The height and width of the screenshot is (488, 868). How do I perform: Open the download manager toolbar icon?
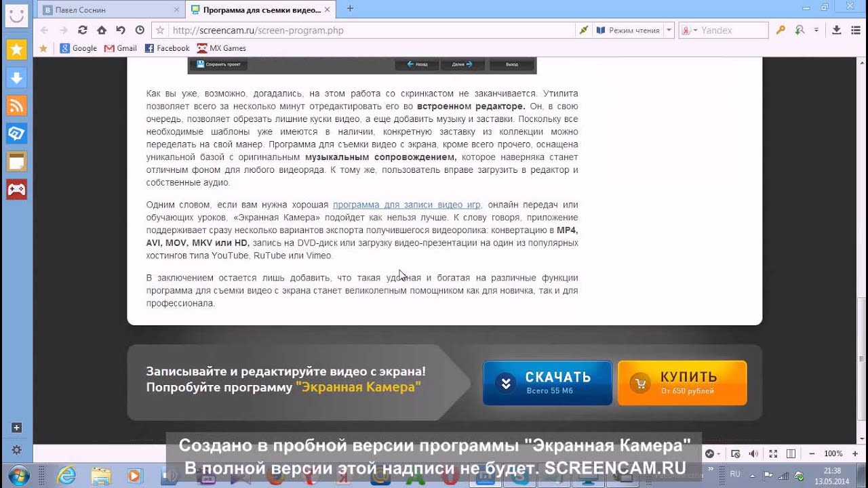(837, 30)
